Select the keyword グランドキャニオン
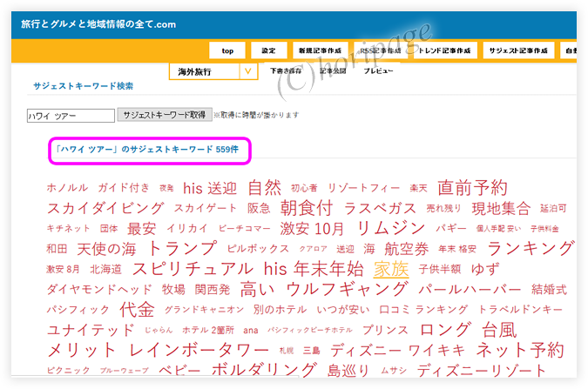The width and height of the screenshot is (588, 389). tap(204, 310)
